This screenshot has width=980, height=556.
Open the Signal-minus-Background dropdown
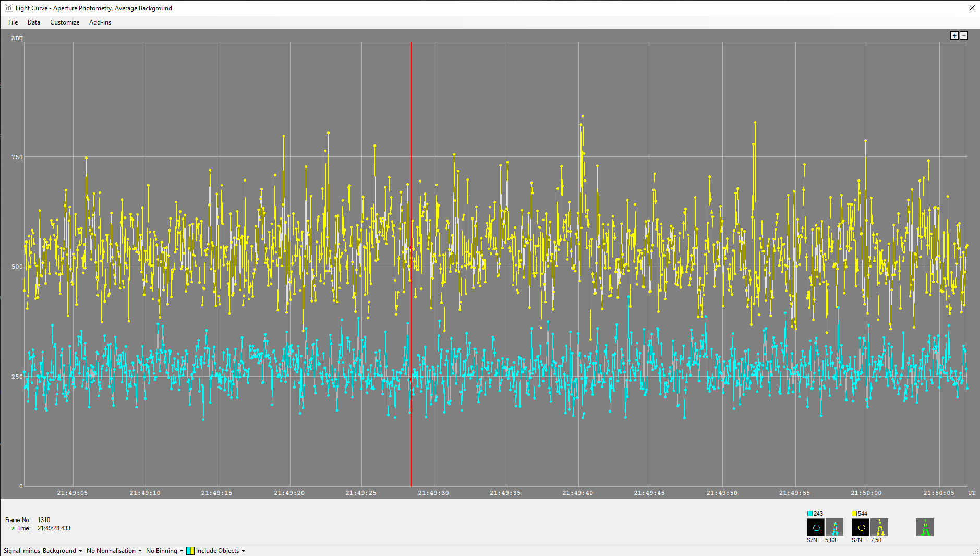point(43,551)
